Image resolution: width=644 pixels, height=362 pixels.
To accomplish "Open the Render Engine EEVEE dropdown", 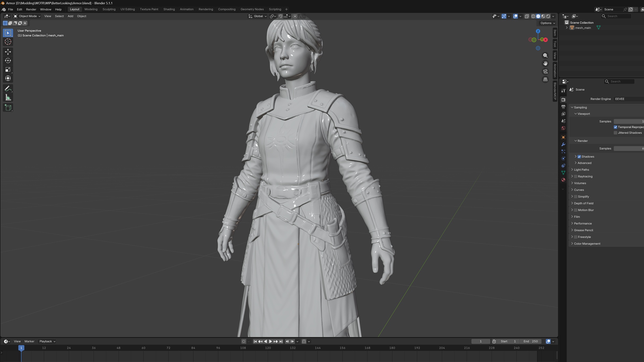I will click(629, 99).
